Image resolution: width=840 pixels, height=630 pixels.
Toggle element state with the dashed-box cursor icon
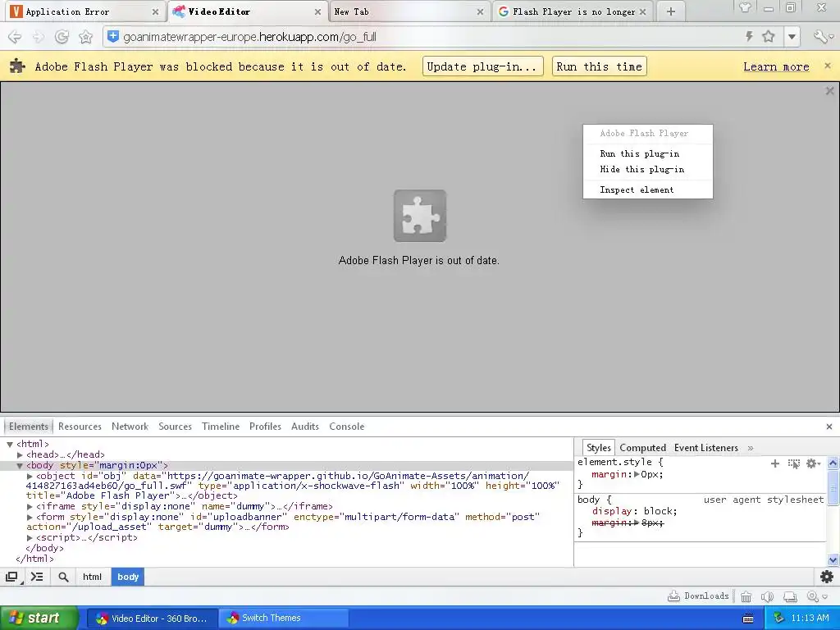point(793,463)
